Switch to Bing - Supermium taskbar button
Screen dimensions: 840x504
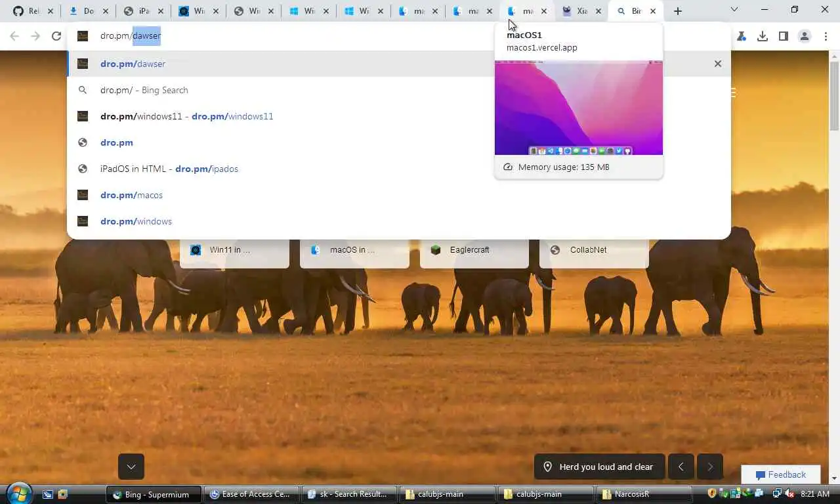click(x=153, y=494)
